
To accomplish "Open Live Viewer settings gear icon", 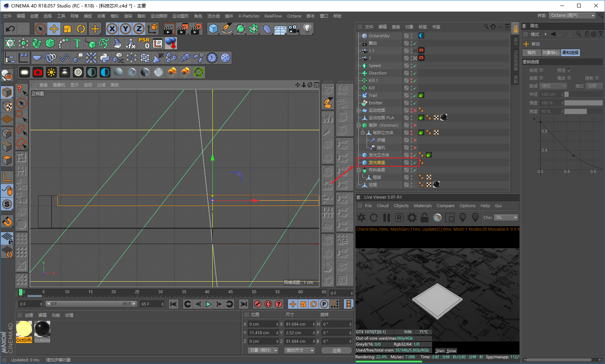I will (412, 218).
